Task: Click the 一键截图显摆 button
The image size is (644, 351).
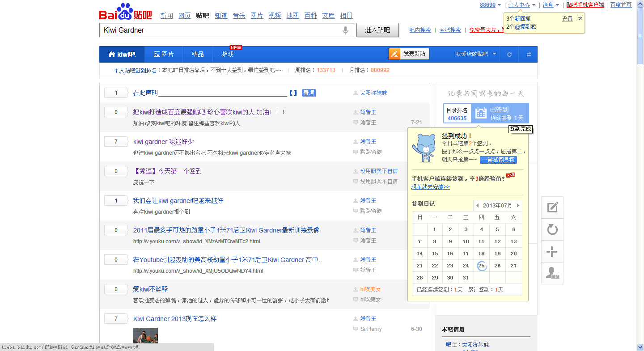Action: coord(498,160)
